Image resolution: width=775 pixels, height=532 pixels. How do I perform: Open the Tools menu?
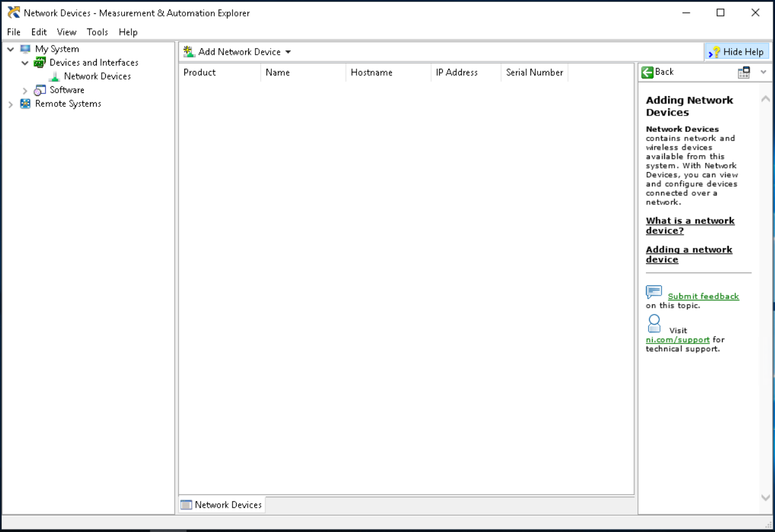(x=97, y=32)
